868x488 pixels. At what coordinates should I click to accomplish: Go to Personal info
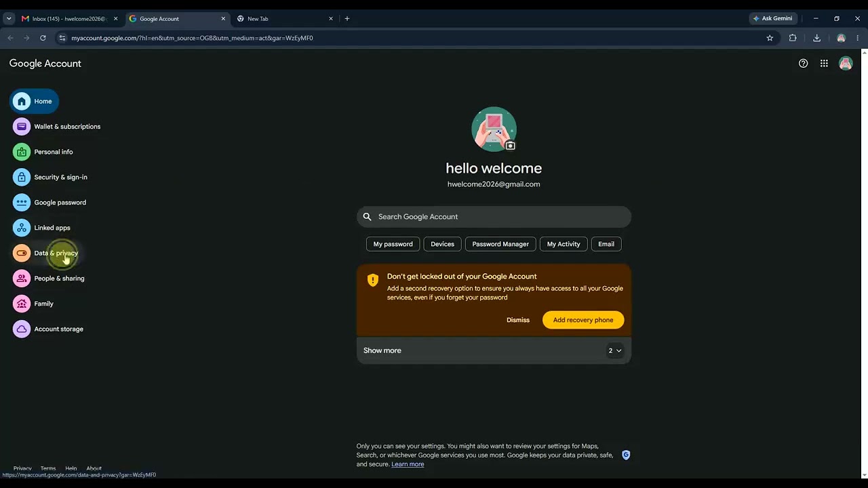(43, 152)
